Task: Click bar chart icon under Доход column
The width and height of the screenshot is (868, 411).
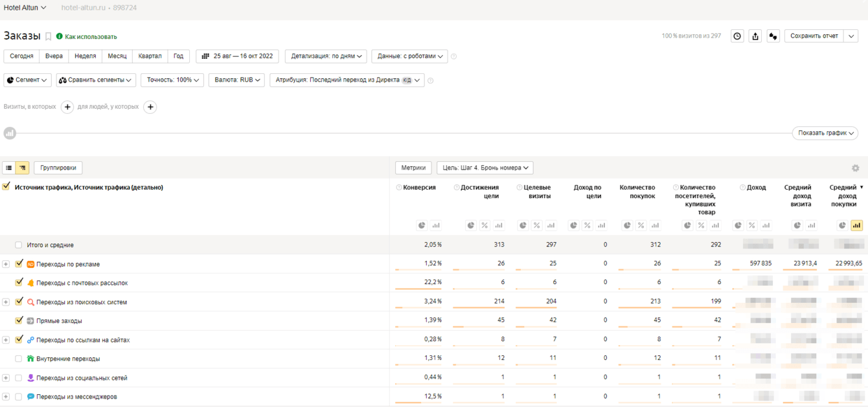Action: coord(766,226)
